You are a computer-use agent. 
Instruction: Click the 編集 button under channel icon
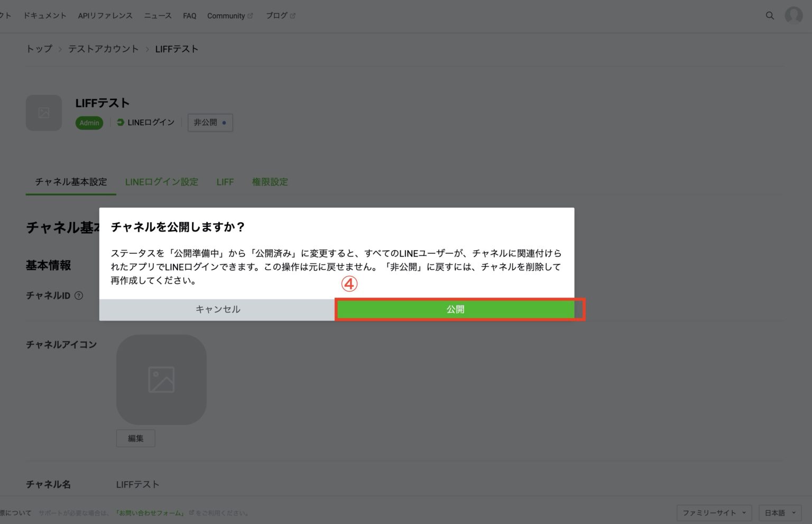tap(136, 438)
